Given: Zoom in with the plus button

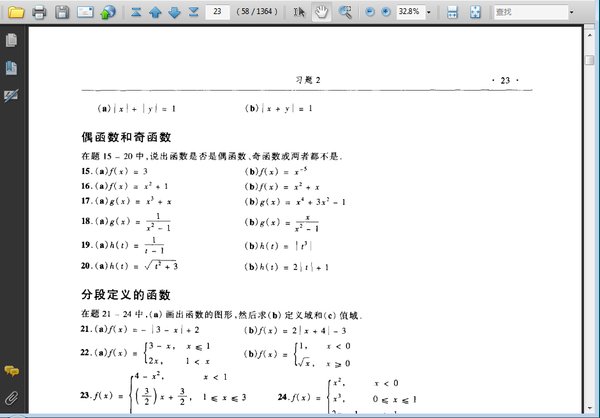Looking at the screenshot, I should (386, 12).
